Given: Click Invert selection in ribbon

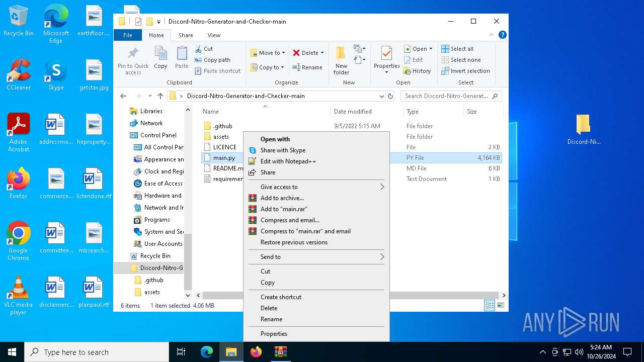Looking at the screenshot, I should point(465,71).
